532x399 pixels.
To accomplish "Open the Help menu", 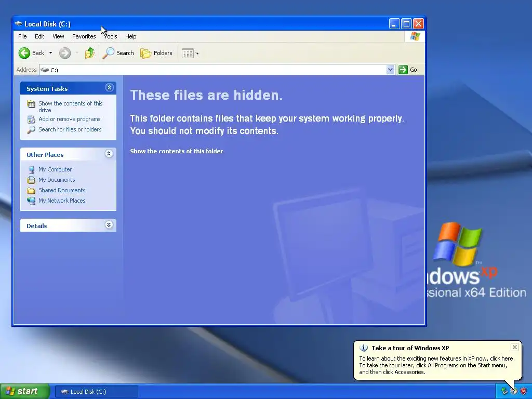I will click(130, 36).
